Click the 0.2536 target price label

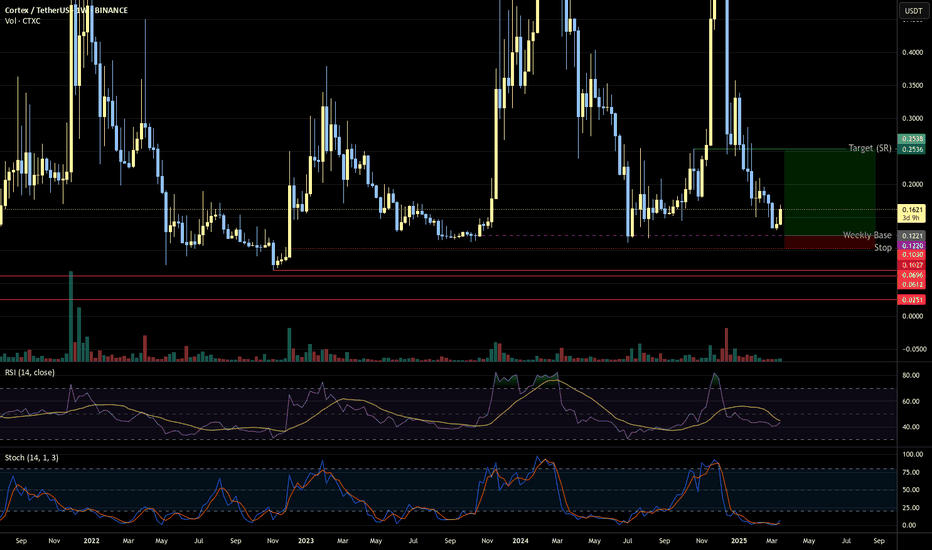tap(913, 149)
